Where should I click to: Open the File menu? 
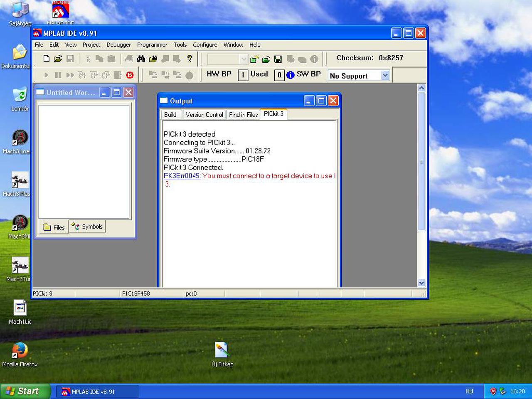(x=39, y=45)
